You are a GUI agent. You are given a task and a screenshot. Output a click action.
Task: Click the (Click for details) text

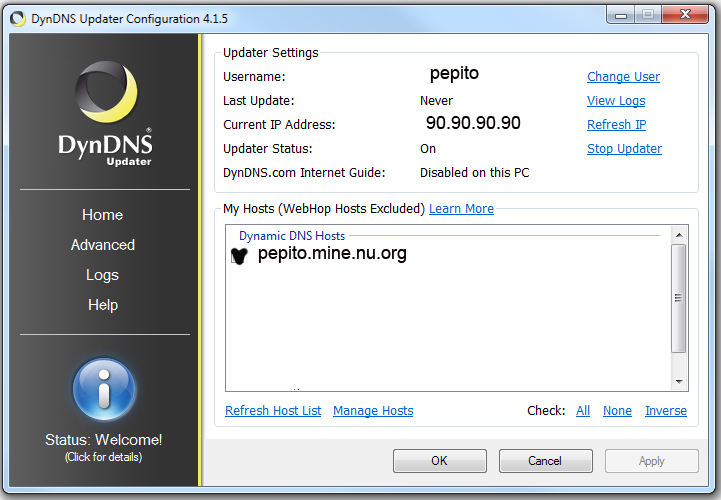103,457
